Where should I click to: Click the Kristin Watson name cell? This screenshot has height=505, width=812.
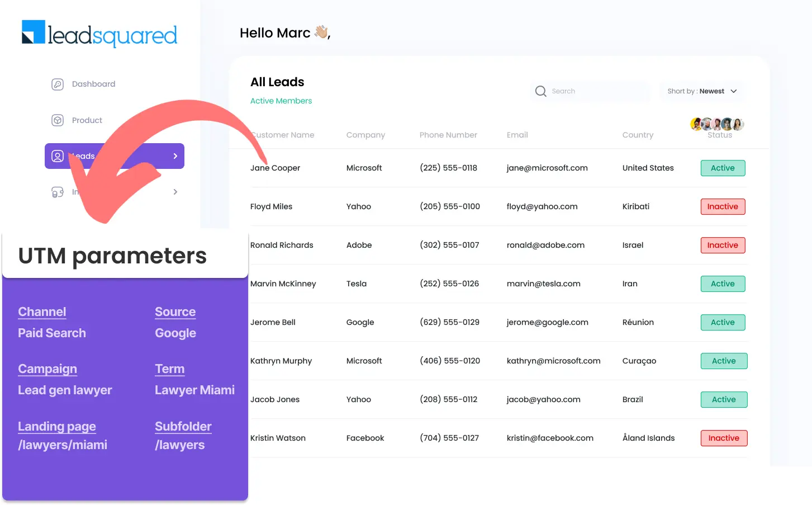(x=278, y=438)
